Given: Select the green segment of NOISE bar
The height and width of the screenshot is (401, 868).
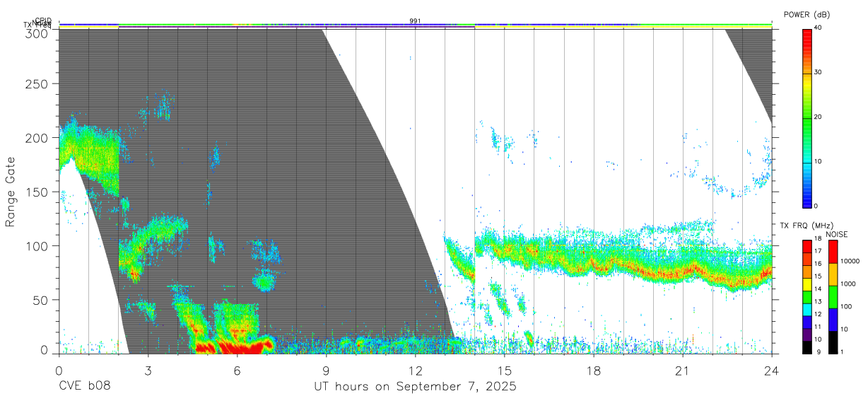Looking at the screenshot, I should (833, 296).
